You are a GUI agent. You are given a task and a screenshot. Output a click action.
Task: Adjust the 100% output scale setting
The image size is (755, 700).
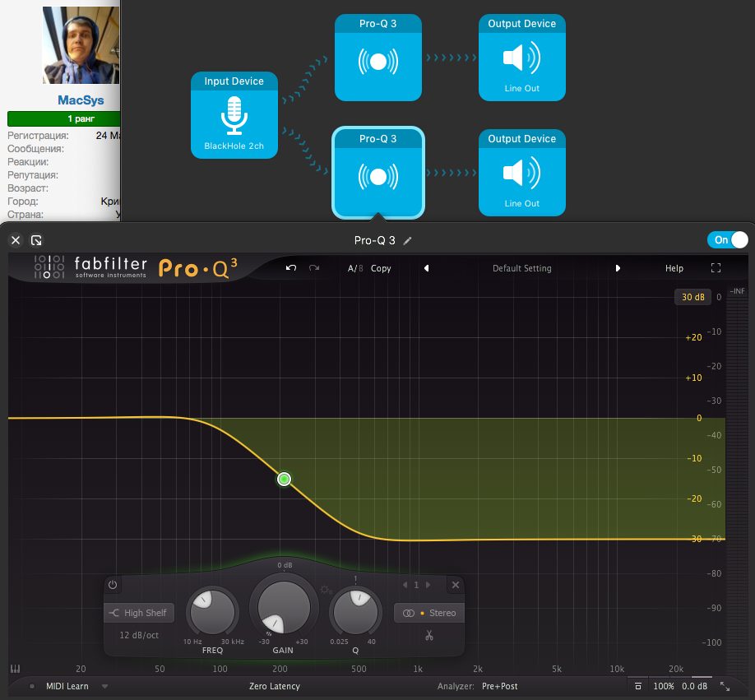(664, 686)
